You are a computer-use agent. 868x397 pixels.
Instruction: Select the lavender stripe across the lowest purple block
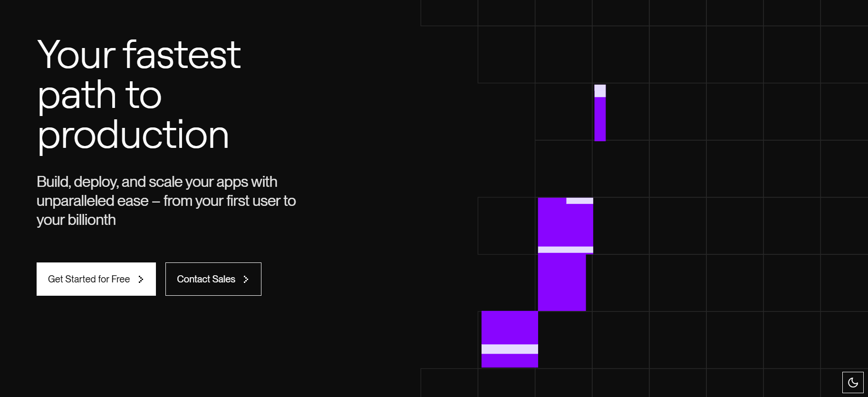510,349
